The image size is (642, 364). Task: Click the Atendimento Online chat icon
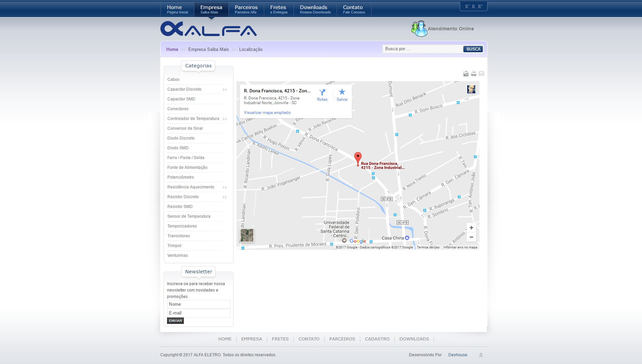click(x=419, y=29)
